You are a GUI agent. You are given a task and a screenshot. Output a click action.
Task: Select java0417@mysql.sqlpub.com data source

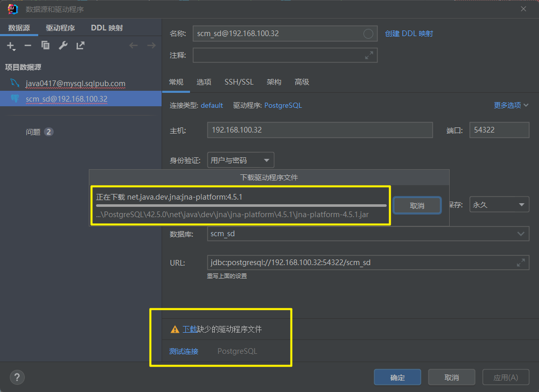click(x=75, y=84)
